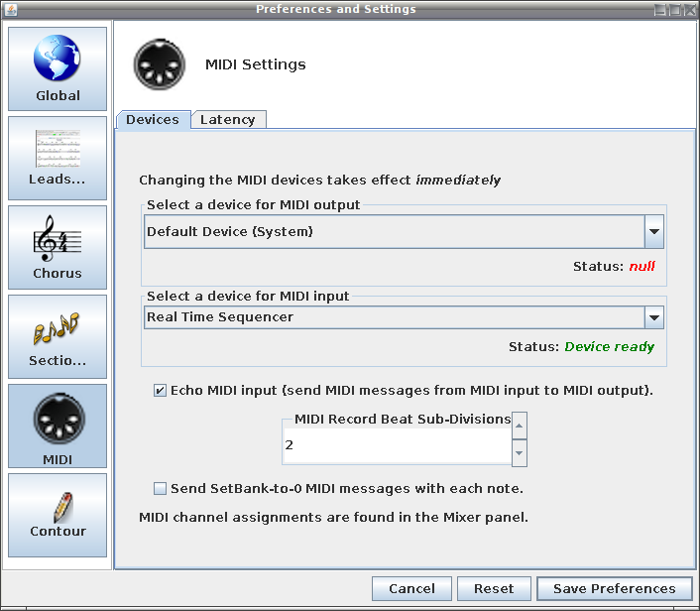Enable Send SetBank-to-0 MIDI messages checkbox
Viewport: 700px width, 611px height.
pyautogui.click(x=160, y=488)
